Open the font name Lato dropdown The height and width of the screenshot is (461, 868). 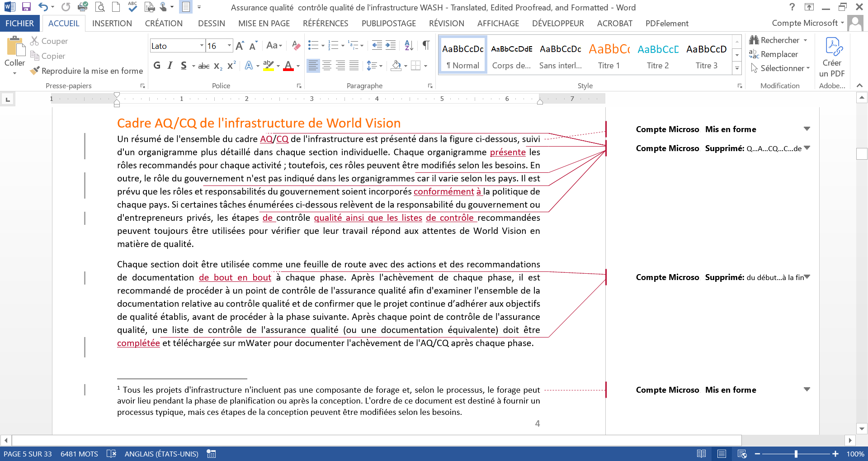(202, 46)
